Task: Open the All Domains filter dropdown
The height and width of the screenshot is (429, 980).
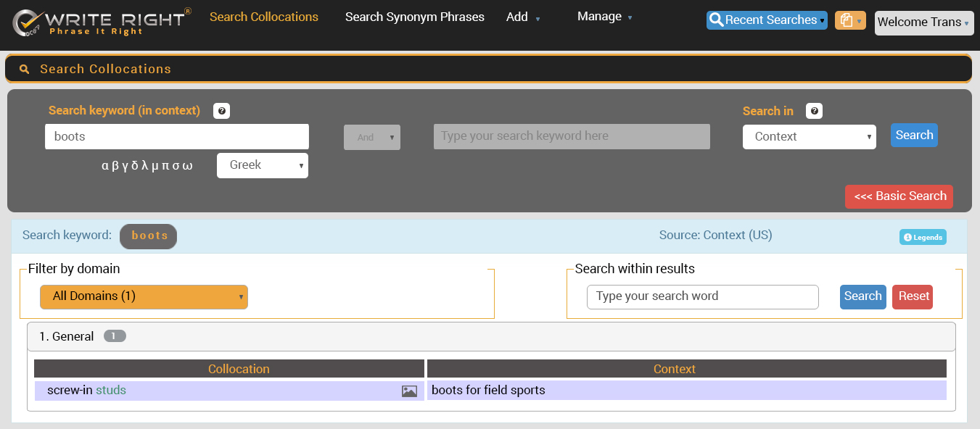Action: tap(144, 296)
